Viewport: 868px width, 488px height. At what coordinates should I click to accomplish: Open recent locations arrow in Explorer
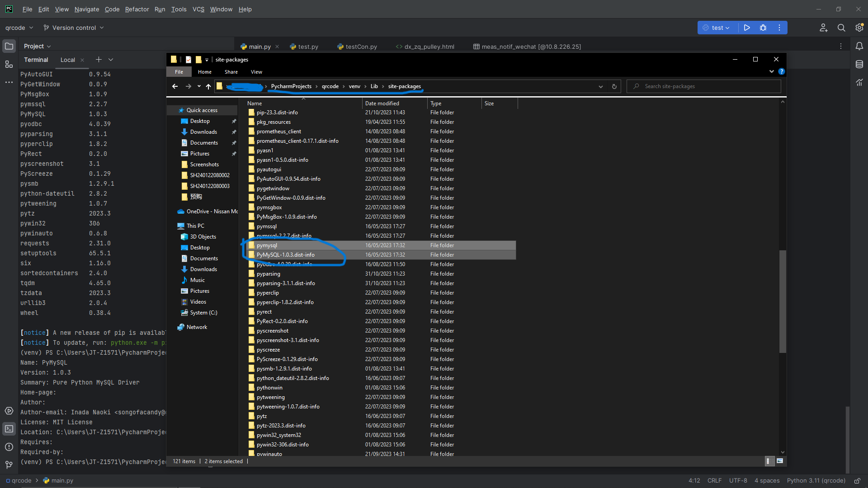pyautogui.click(x=199, y=86)
